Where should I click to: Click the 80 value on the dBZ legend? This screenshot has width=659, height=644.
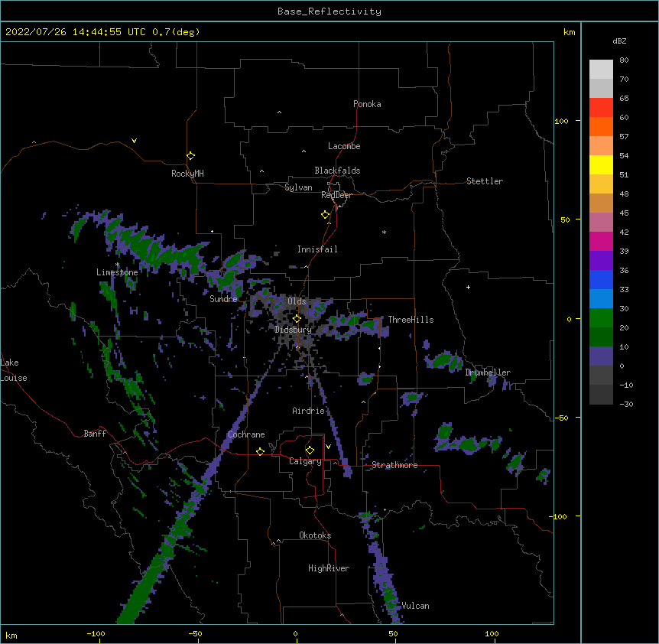[x=624, y=60]
